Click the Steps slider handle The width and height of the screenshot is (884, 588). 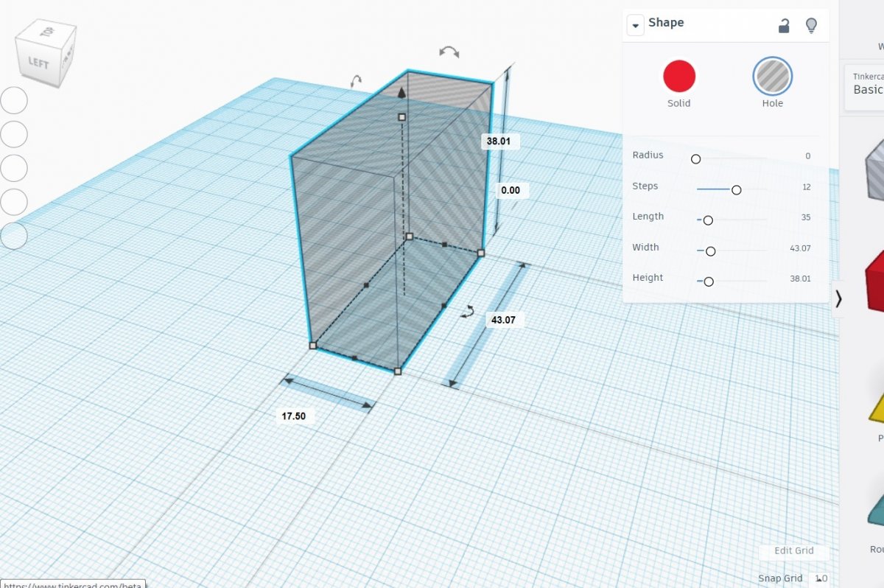pyautogui.click(x=736, y=190)
